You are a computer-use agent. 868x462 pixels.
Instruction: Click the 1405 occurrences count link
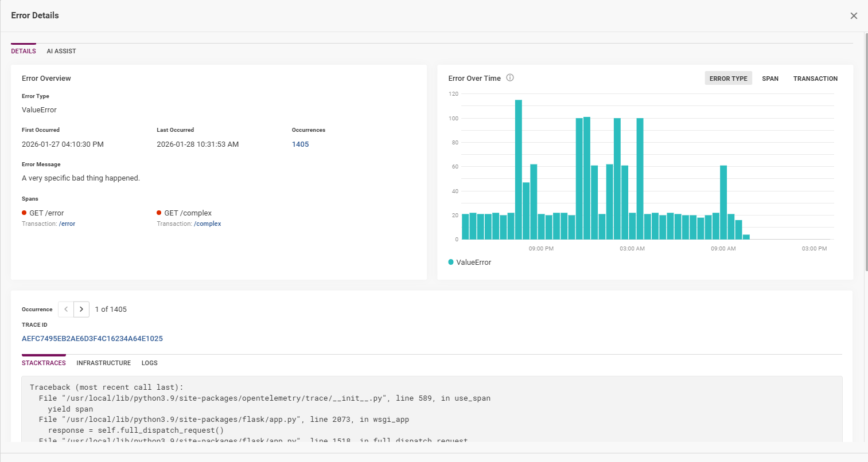click(300, 144)
